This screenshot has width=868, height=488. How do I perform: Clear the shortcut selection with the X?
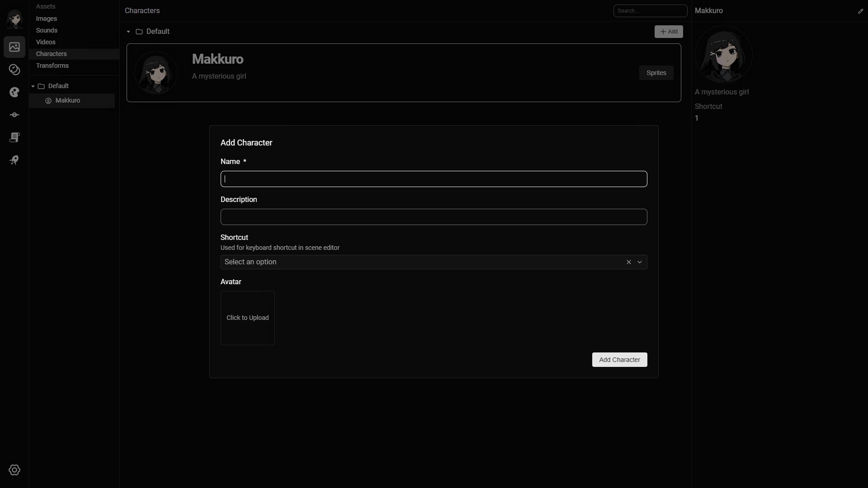tap(628, 262)
